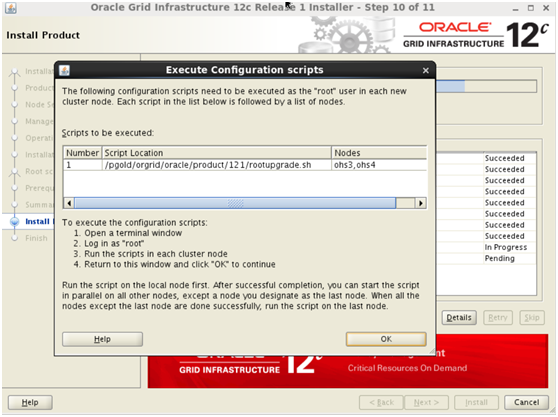Select the Finish step in sidebar
The image size is (558, 417).
coord(36,238)
